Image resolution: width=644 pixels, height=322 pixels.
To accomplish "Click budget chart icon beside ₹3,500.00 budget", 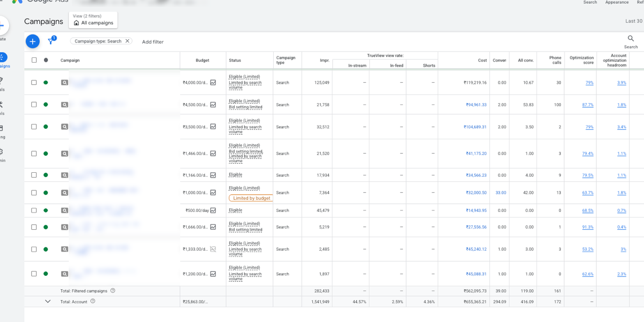I will (213, 127).
